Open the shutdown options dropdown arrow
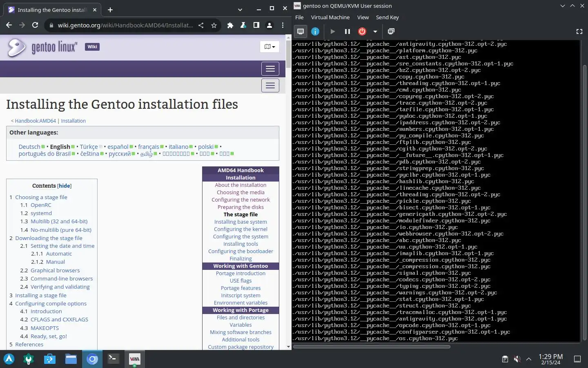The height and width of the screenshot is (368, 588). (x=375, y=31)
